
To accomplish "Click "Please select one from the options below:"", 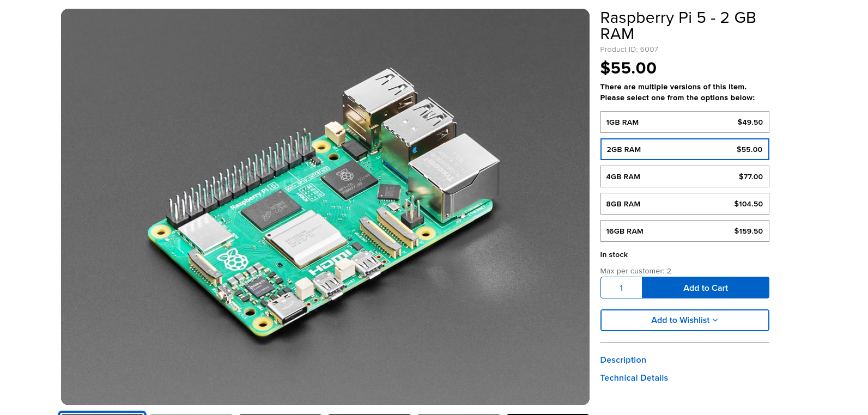I will pos(677,97).
